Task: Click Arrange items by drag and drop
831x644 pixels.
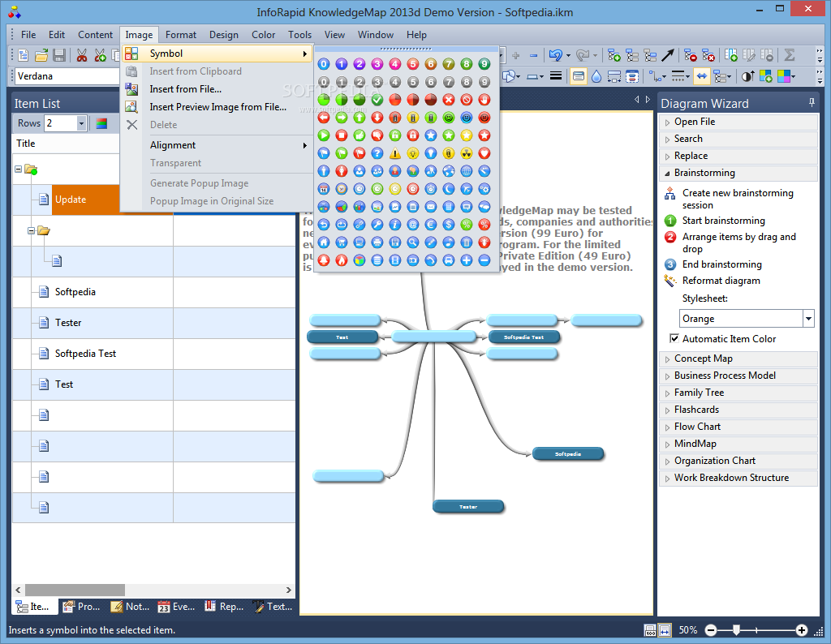Action: click(x=738, y=243)
